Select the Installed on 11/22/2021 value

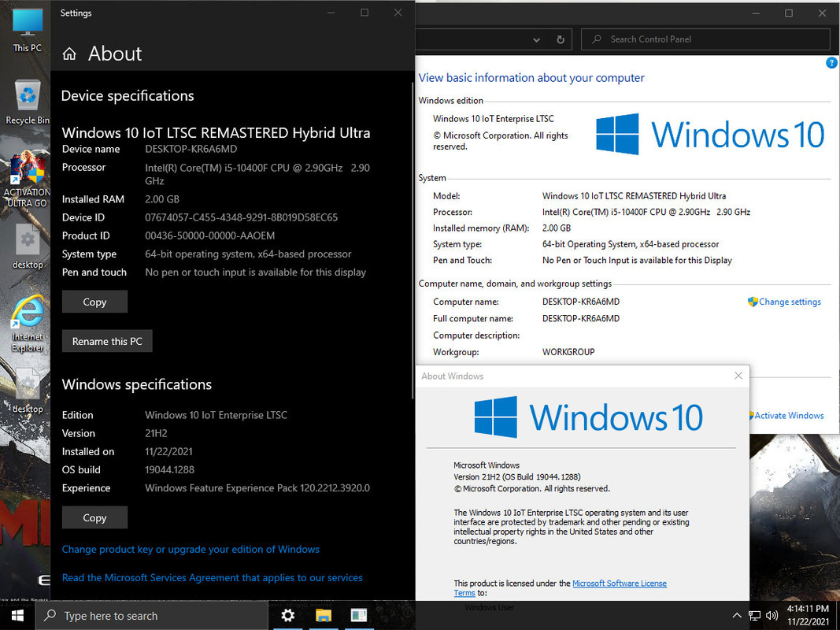168,451
